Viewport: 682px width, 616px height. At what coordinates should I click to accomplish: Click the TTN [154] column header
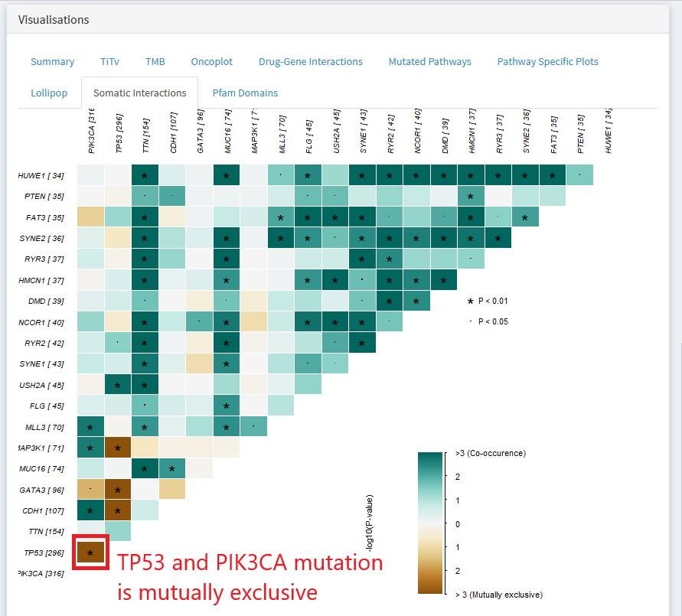[145, 135]
